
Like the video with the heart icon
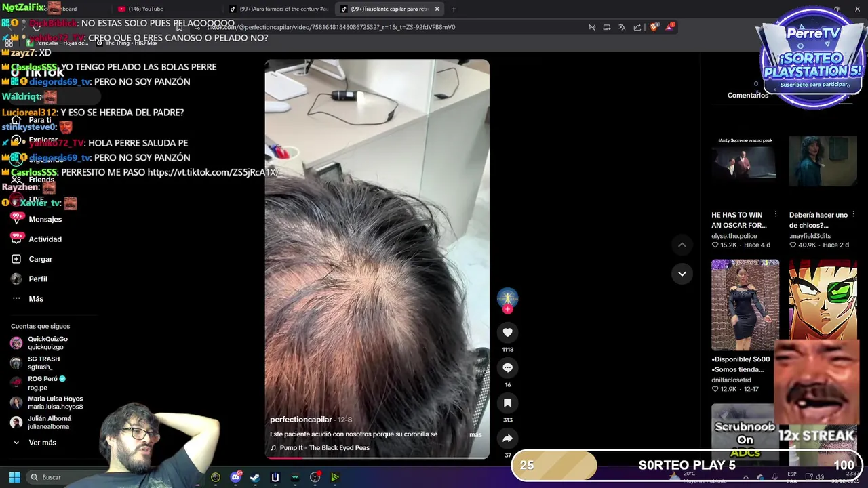507,332
